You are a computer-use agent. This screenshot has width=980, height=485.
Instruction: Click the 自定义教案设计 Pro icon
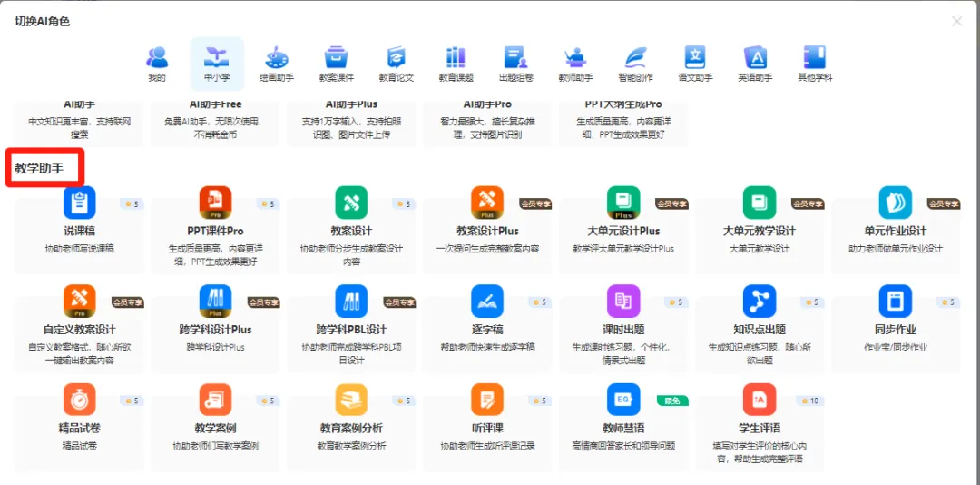[x=79, y=301]
